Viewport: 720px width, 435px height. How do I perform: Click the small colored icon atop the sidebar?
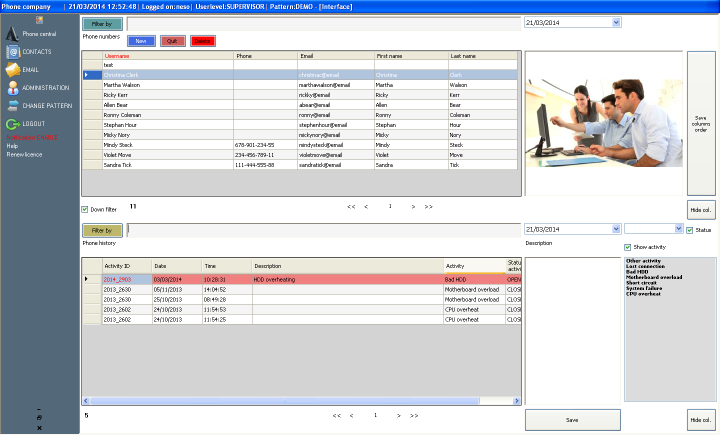(39, 20)
